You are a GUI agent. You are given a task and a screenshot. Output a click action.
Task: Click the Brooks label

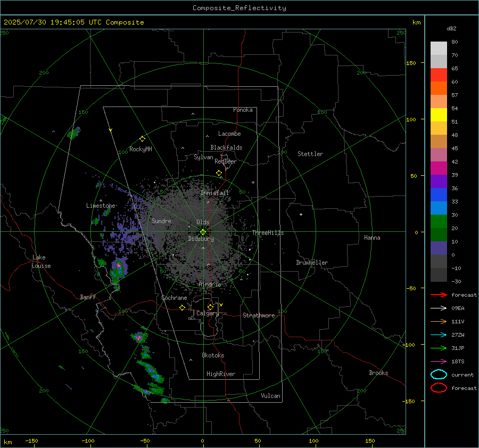[378, 373]
